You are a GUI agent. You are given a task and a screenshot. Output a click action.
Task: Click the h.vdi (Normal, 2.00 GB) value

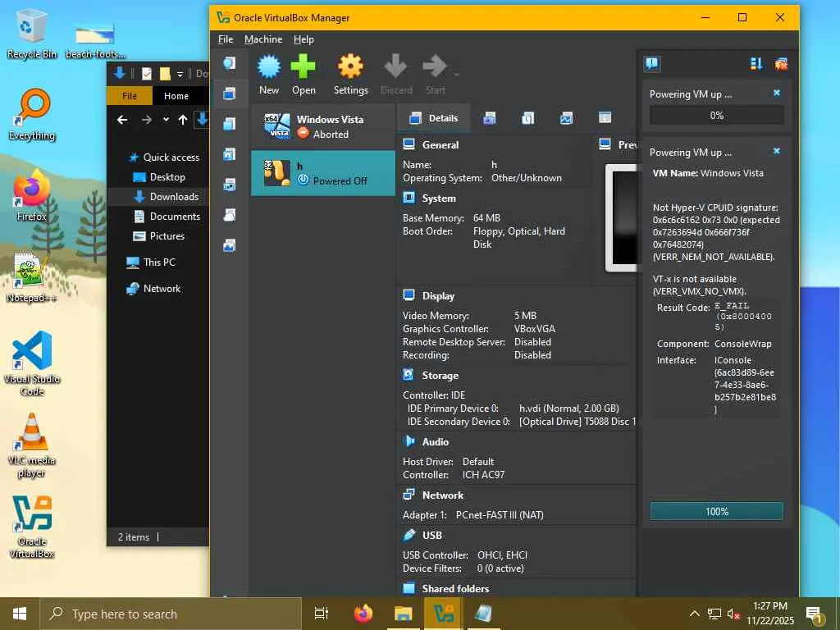[569, 409]
